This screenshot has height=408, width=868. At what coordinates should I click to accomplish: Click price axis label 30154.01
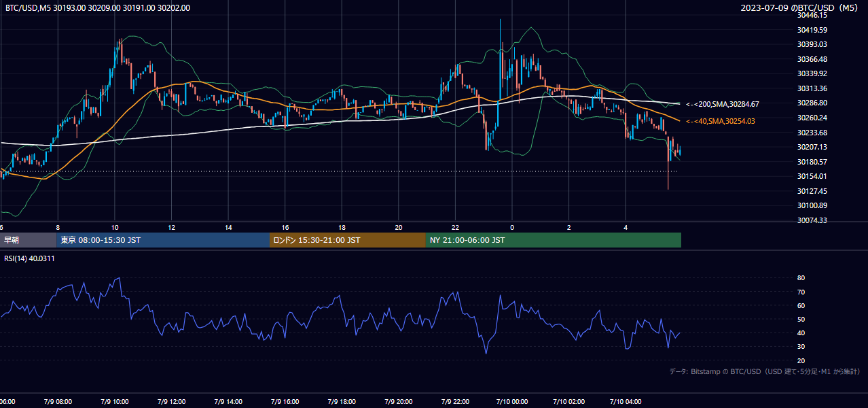click(812, 176)
